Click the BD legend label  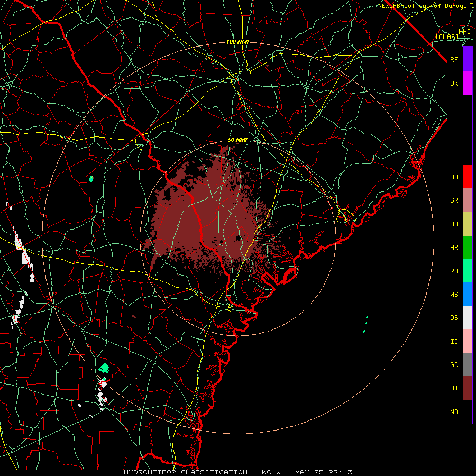tap(454, 224)
